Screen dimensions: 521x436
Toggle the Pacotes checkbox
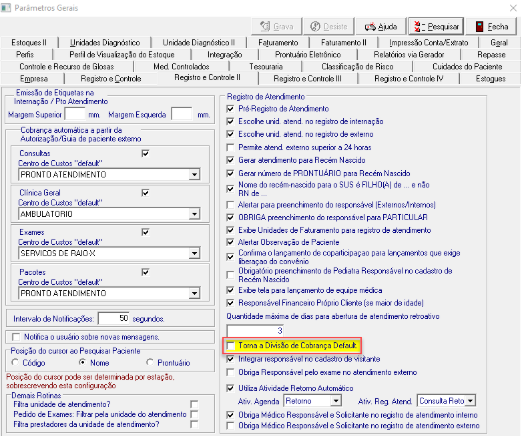click(145, 272)
